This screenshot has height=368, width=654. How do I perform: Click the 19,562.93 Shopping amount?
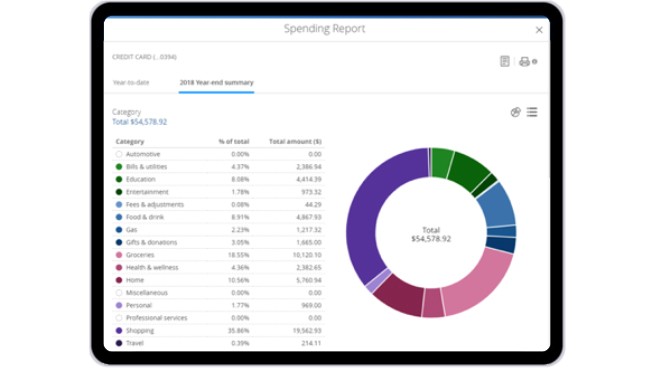click(307, 330)
